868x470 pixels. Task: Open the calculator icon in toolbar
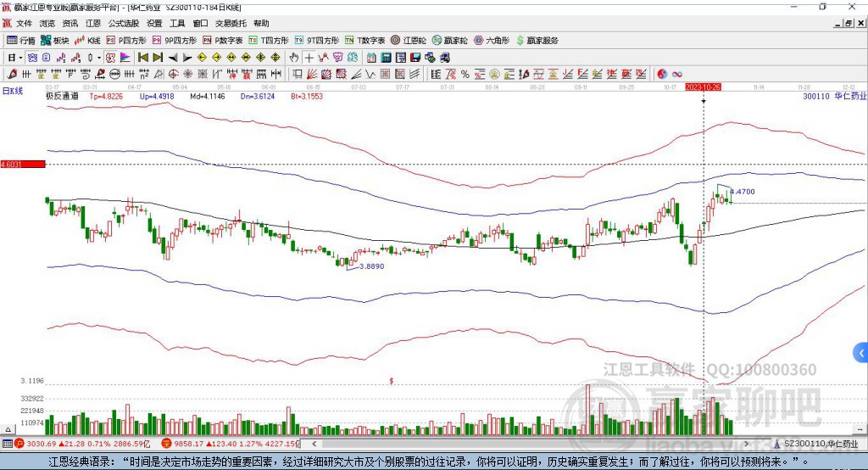386,58
